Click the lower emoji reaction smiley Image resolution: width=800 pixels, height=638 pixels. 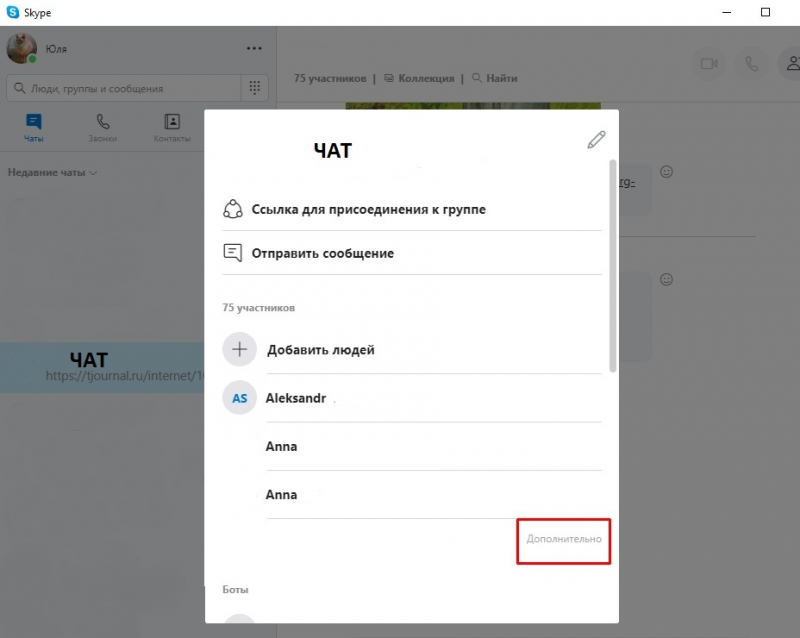click(x=666, y=280)
